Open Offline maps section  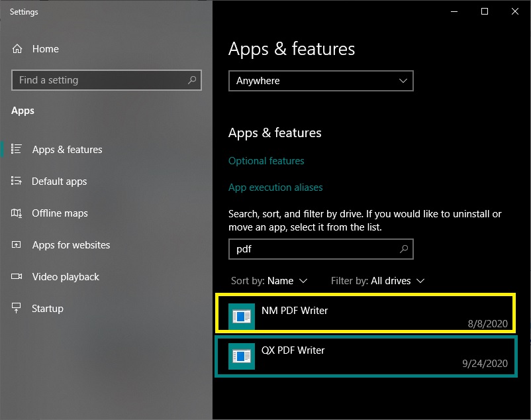pyautogui.click(x=60, y=213)
